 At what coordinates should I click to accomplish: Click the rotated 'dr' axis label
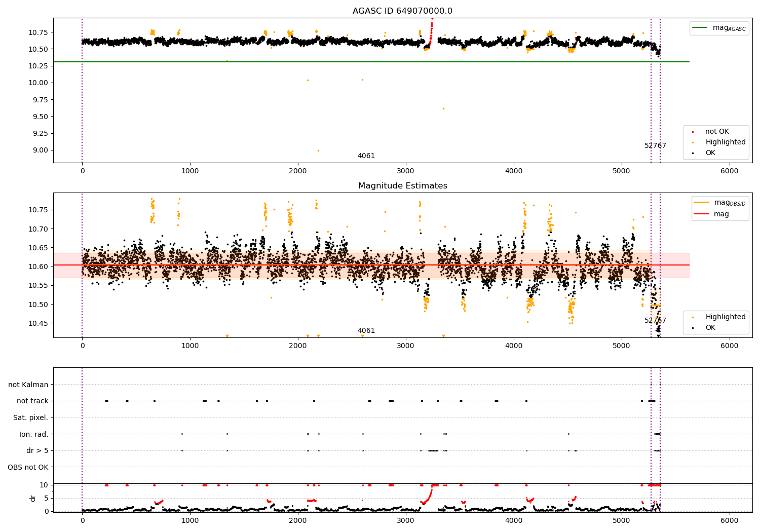[33, 498]
